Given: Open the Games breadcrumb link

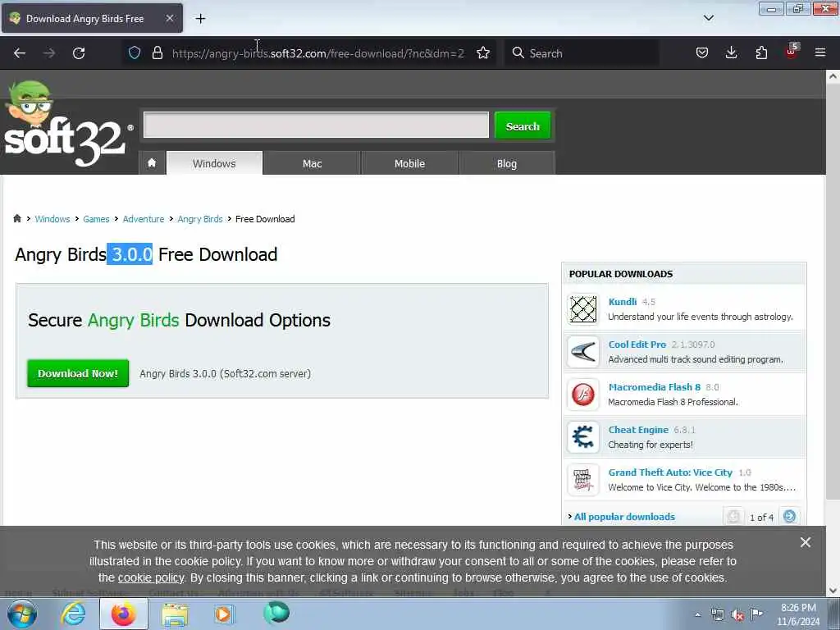Looking at the screenshot, I should [x=96, y=218].
